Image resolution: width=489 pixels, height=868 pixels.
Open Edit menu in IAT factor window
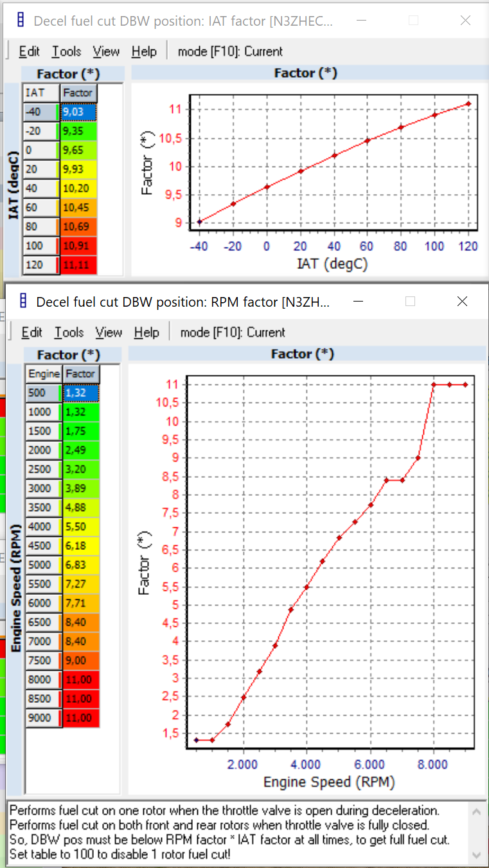click(x=29, y=51)
